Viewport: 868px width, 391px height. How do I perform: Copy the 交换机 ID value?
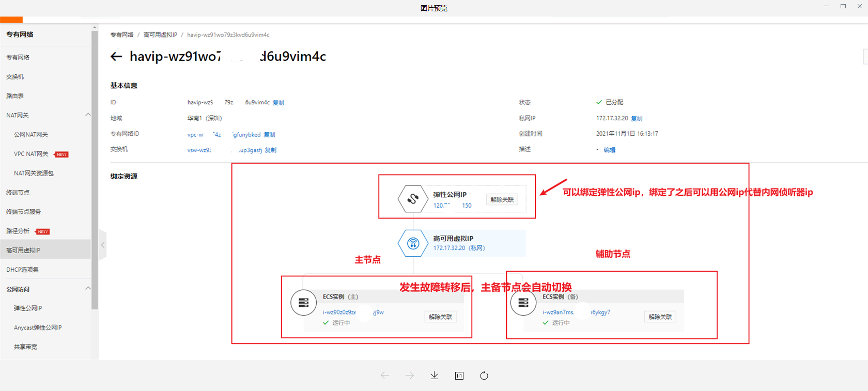[x=271, y=150]
